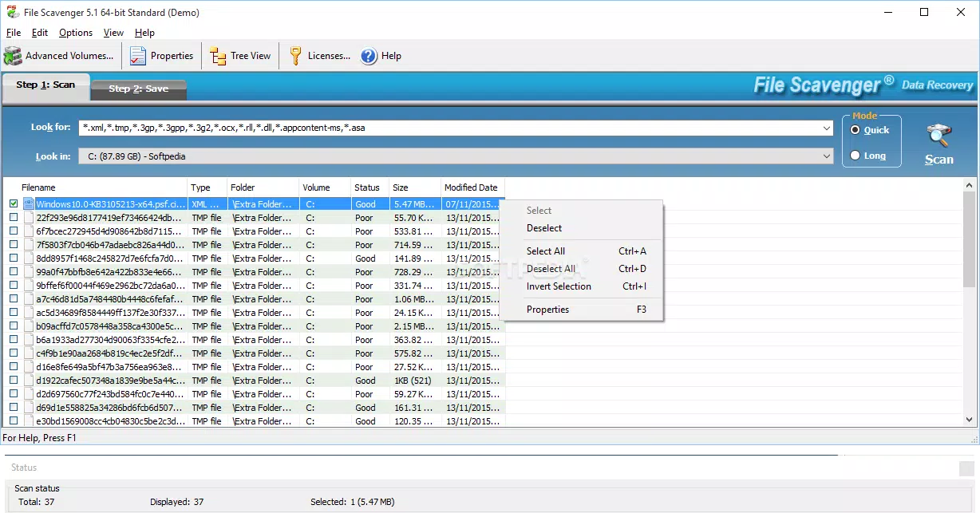Select the ac5d34689f8584449ff137 file row

click(x=255, y=313)
